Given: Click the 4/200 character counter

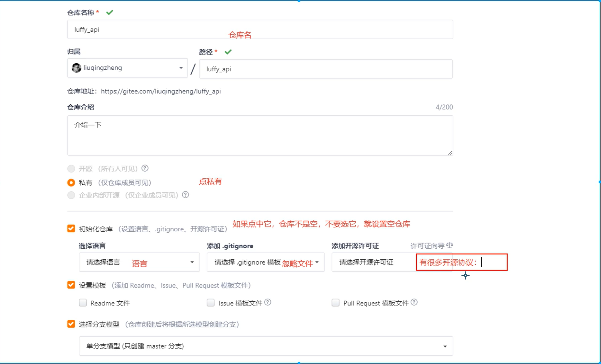Looking at the screenshot, I should pos(444,107).
